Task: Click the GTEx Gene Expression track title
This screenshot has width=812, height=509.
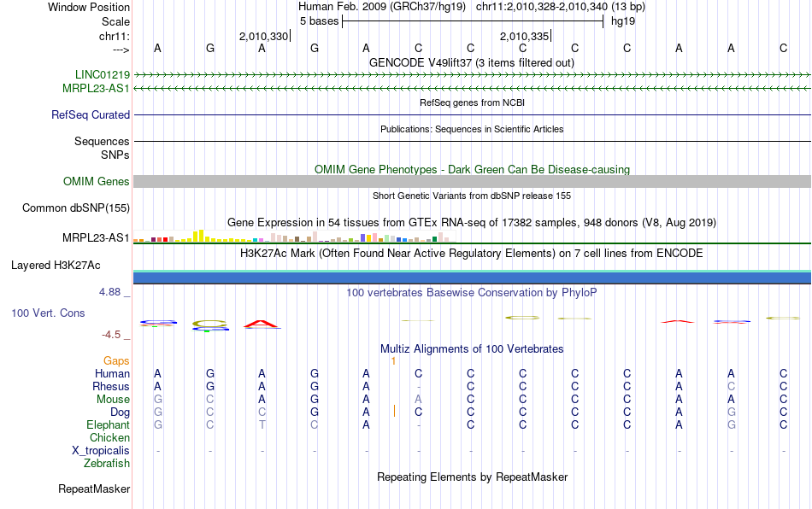Action: 472,222
